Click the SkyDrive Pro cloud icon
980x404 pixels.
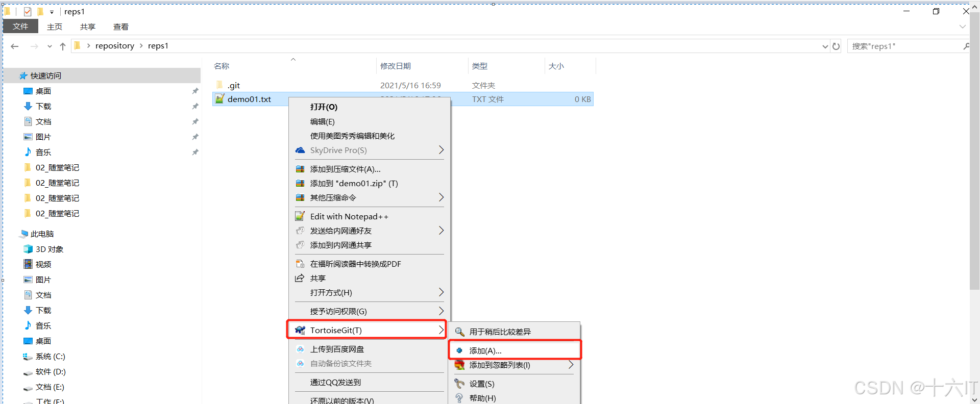coord(300,150)
